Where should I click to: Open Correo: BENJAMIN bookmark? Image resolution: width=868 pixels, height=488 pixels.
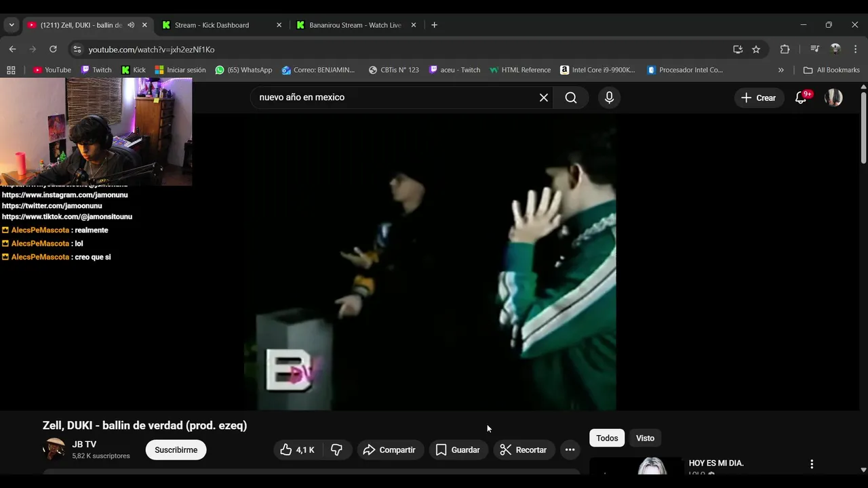coord(319,70)
